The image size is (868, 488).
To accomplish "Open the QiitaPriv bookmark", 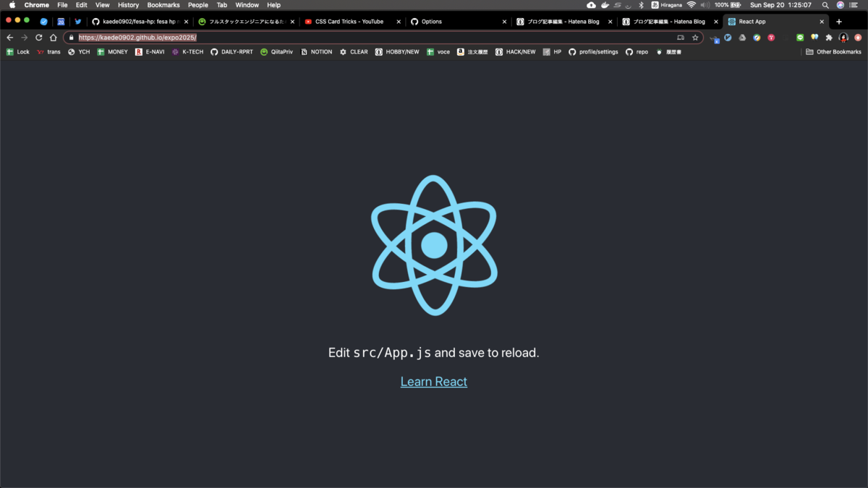I will coord(276,52).
